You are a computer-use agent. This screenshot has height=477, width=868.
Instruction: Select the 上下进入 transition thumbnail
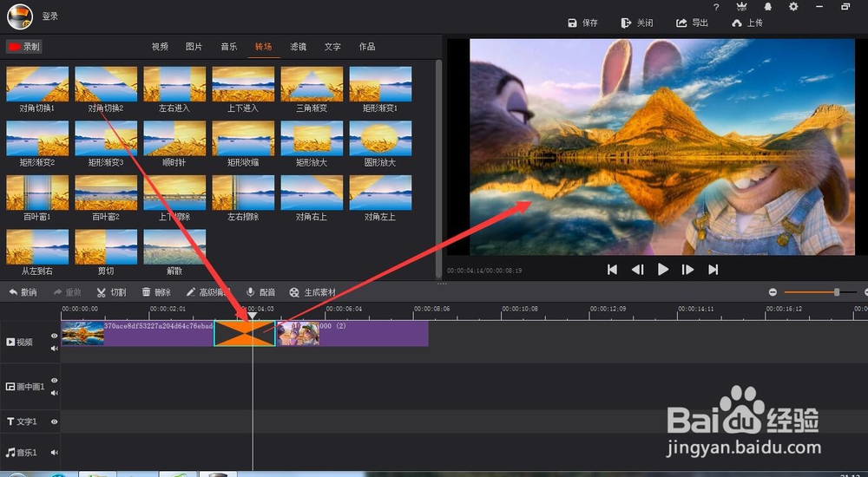point(243,84)
